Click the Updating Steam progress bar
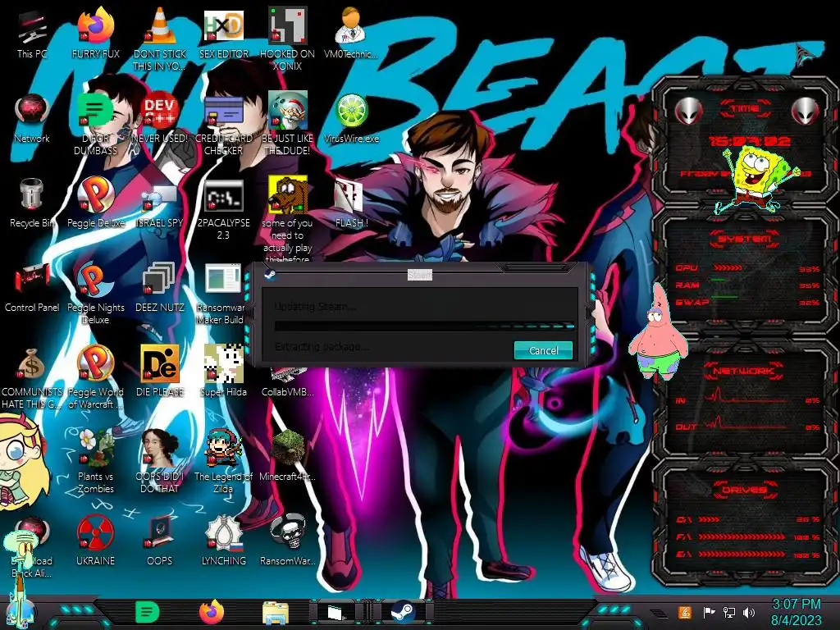The width and height of the screenshot is (840, 630). click(x=424, y=325)
